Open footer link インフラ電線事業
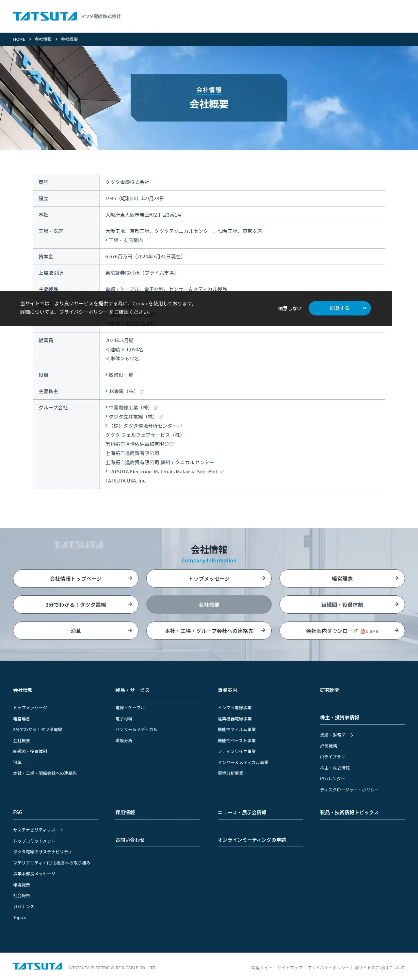The height and width of the screenshot is (980, 418). point(234,708)
